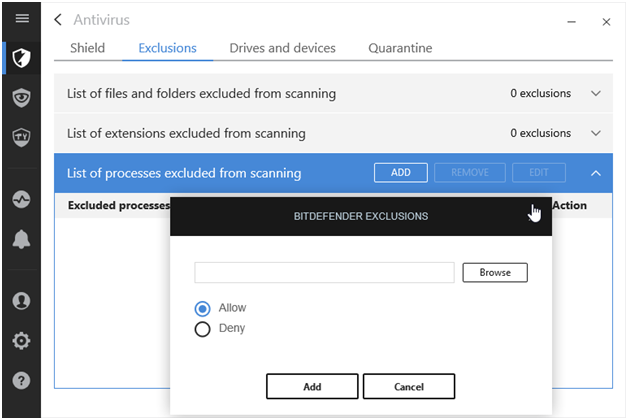Open Settings gear in sidebar

(x=21, y=341)
